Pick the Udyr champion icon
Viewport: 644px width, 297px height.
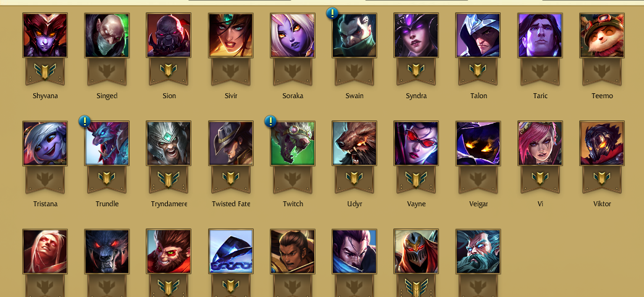(x=354, y=143)
